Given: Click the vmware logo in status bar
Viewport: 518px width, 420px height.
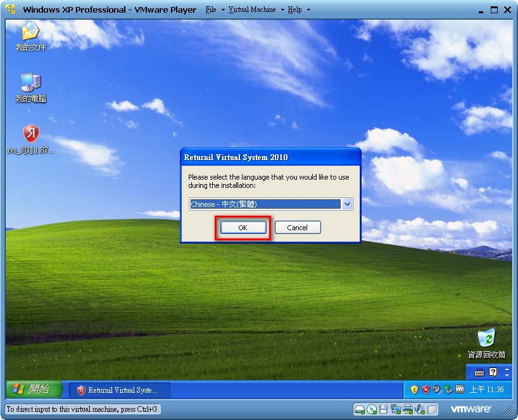Looking at the screenshot, I should pyautogui.click(x=471, y=409).
